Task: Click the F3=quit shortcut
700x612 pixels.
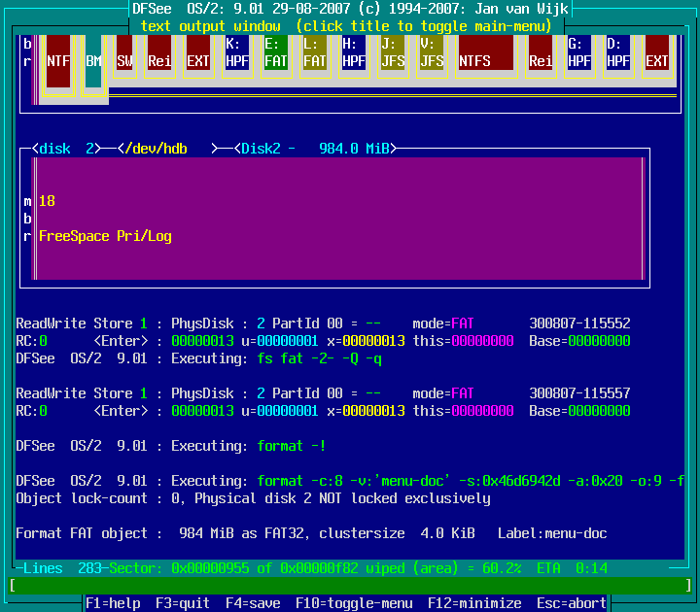Action: pyautogui.click(x=183, y=603)
